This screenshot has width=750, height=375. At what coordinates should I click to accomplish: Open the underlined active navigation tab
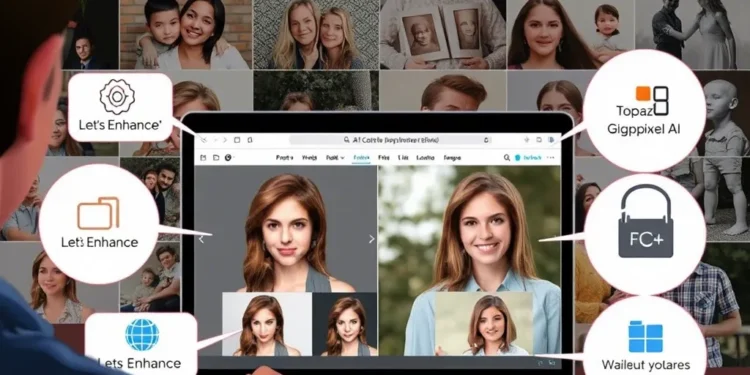pyautogui.click(x=361, y=158)
